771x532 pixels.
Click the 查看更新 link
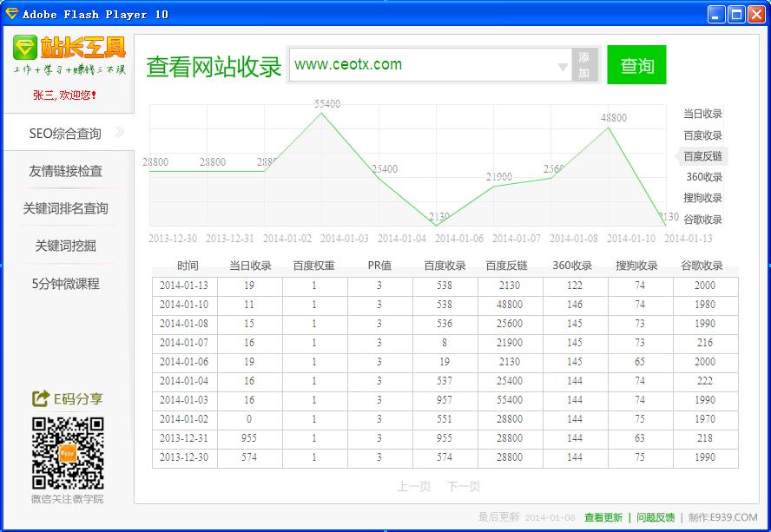603,517
